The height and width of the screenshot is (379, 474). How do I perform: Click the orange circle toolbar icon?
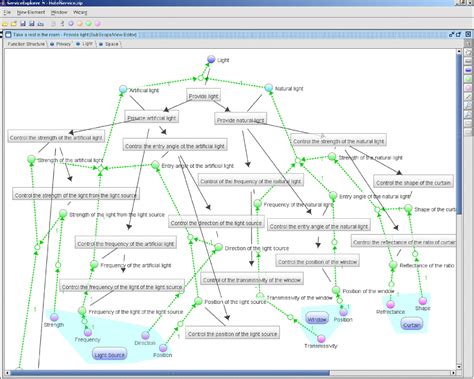(x=80, y=24)
